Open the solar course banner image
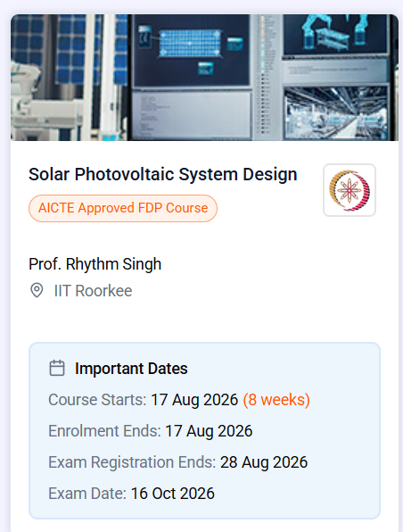Image resolution: width=403 pixels, height=532 pixels. [x=204, y=78]
